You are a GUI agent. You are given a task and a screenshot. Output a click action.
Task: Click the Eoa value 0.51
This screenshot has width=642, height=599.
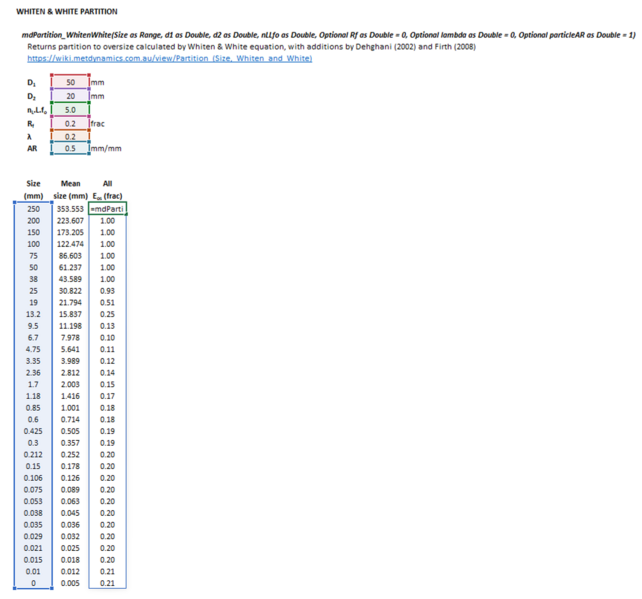(x=110, y=302)
